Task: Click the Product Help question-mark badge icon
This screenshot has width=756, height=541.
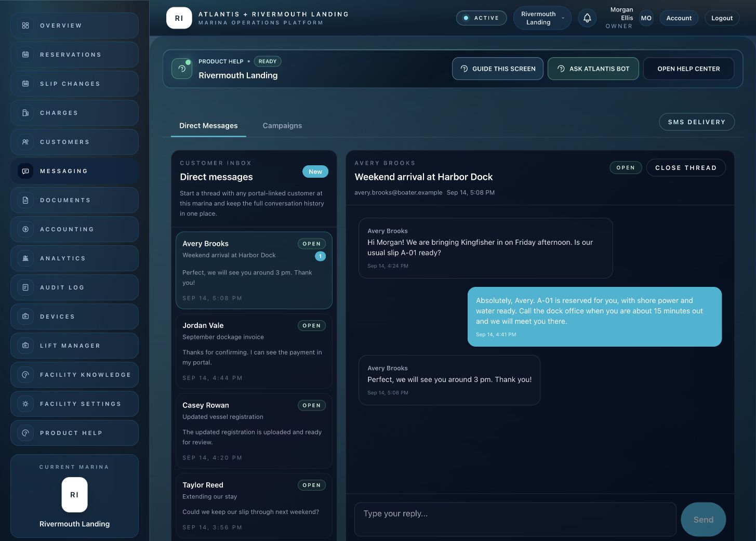Action: [x=182, y=69]
